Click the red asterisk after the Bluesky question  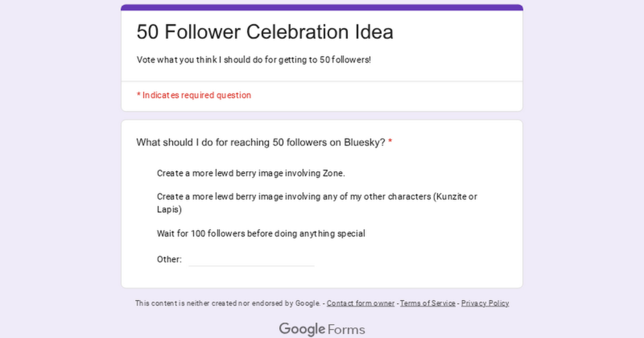[390, 141]
